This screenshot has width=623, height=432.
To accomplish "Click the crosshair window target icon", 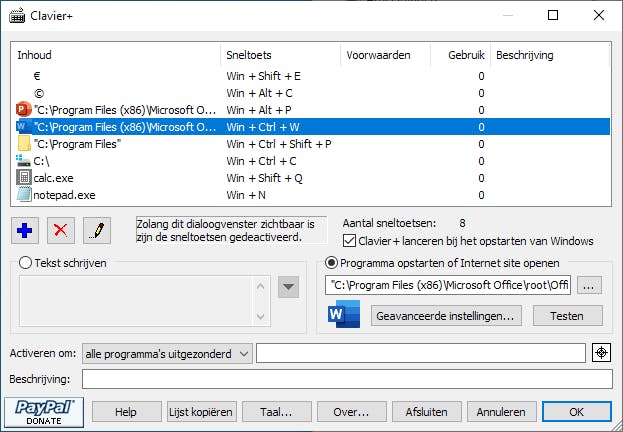I will [601, 353].
